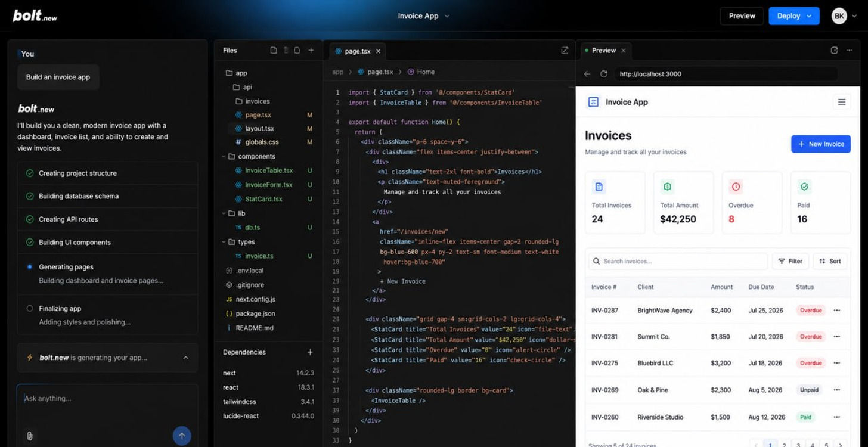The image size is (868, 447).
Task: Click the Invoice App logo icon
Action: pos(593,102)
